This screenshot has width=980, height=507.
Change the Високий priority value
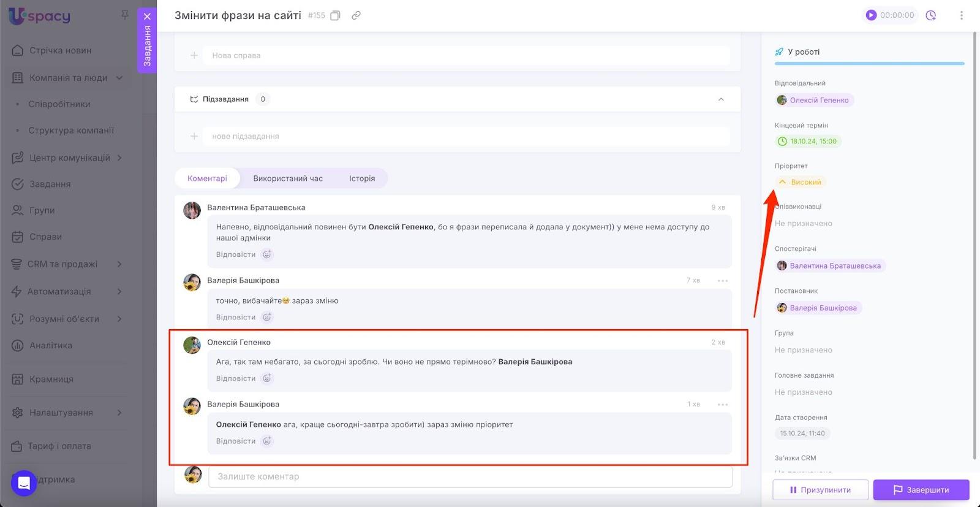pos(800,182)
